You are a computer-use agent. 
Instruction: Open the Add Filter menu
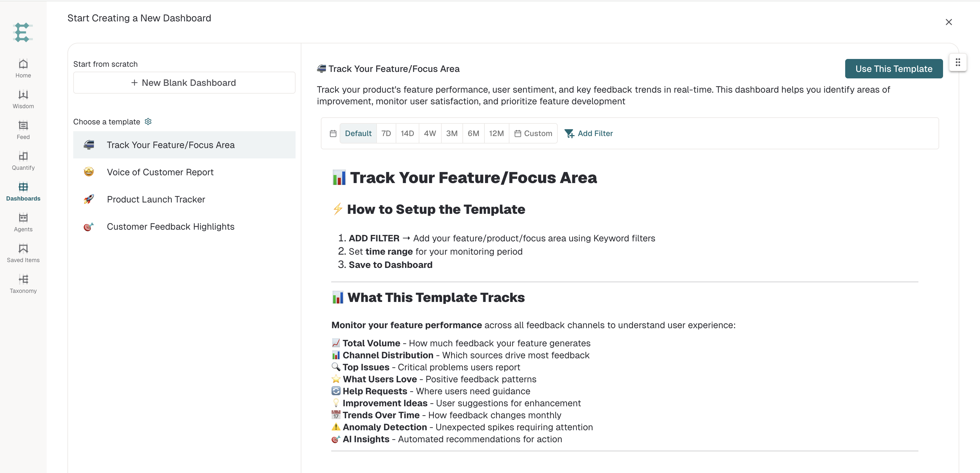pos(589,133)
